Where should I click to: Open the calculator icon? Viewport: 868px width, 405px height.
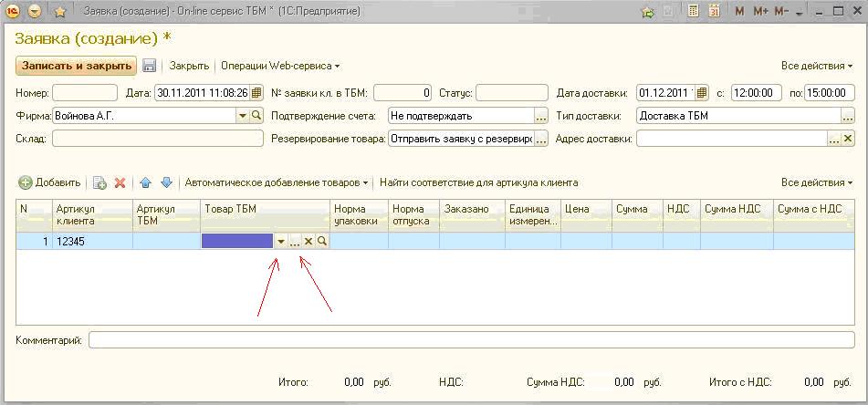pos(693,11)
